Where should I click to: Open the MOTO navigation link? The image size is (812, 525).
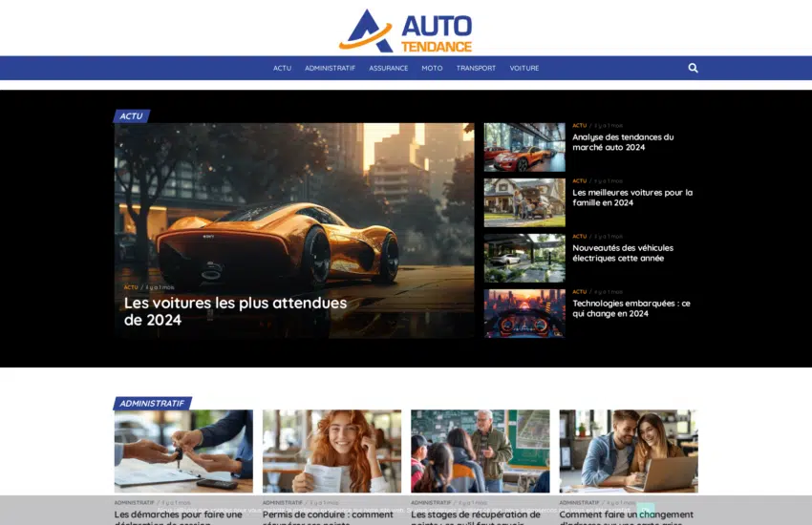pyautogui.click(x=432, y=69)
